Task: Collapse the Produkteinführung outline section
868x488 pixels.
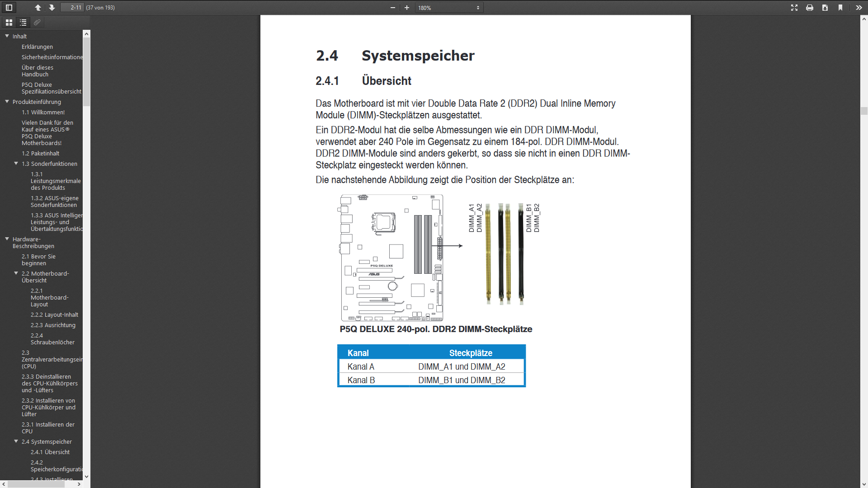Action: pyautogui.click(x=7, y=102)
